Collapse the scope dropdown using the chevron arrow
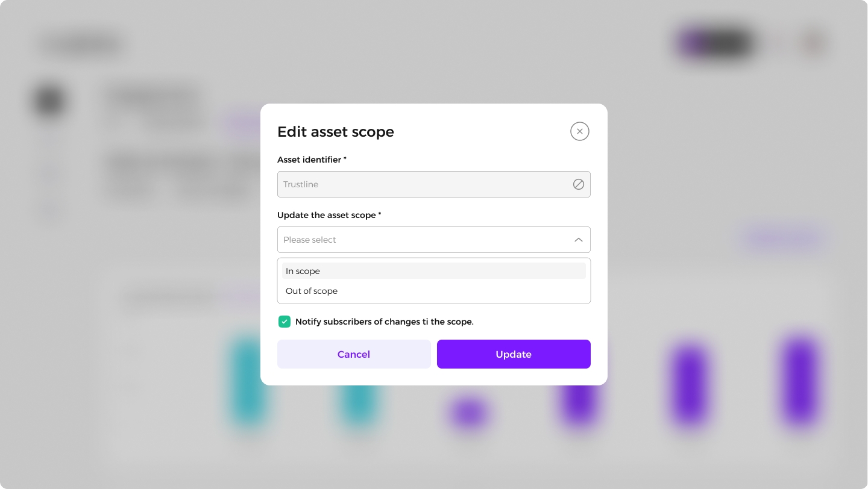Screen dimensions: 868x489 click(x=578, y=240)
